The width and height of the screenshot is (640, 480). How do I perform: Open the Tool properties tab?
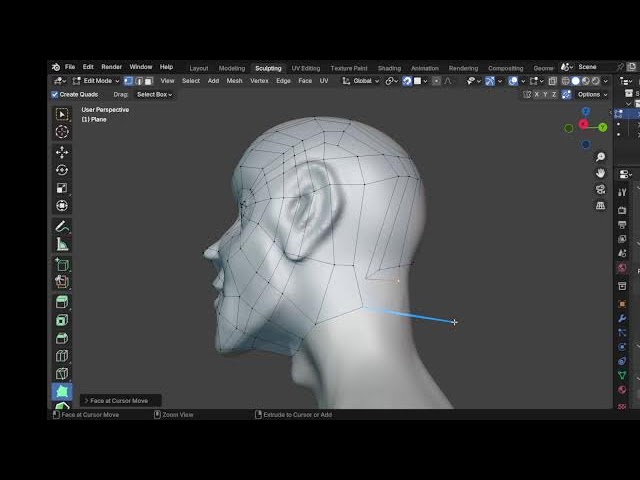coord(622,192)
